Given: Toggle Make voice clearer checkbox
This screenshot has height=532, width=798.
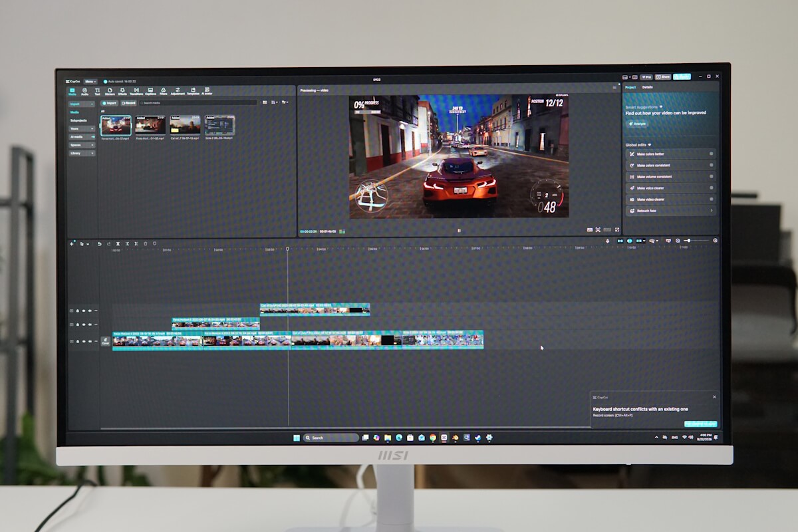Looking at the screenshot, I should [x=711, y=188].
